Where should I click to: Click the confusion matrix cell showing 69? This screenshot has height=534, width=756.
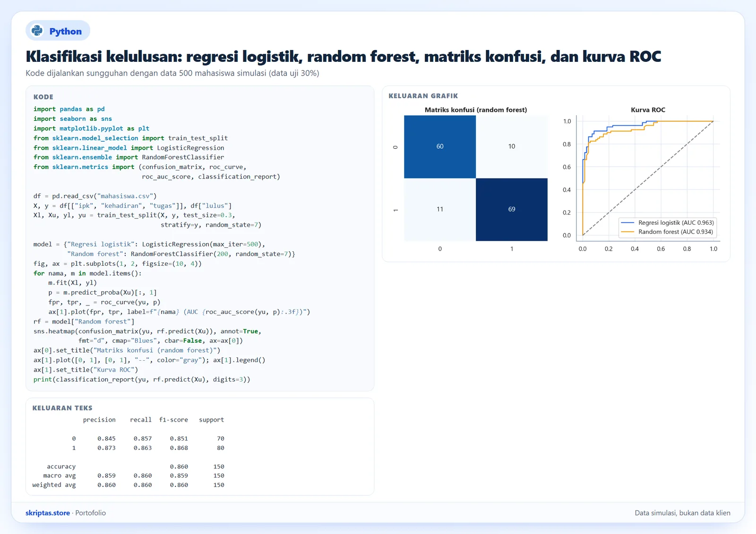point(512,209)
